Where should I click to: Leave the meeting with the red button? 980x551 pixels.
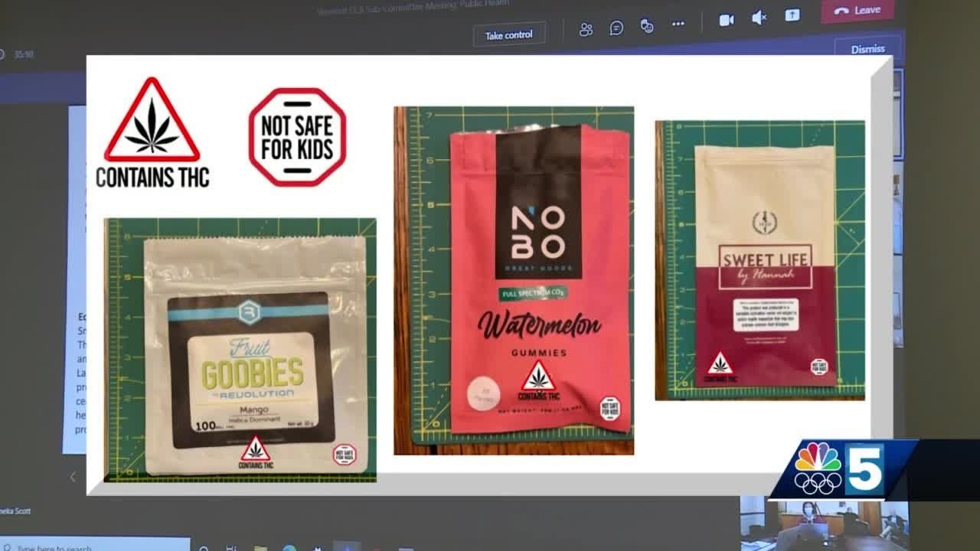857,11
